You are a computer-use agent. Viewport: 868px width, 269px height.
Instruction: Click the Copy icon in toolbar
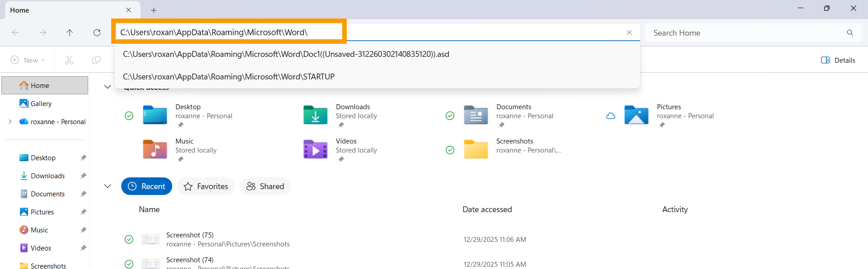point(96,60)
